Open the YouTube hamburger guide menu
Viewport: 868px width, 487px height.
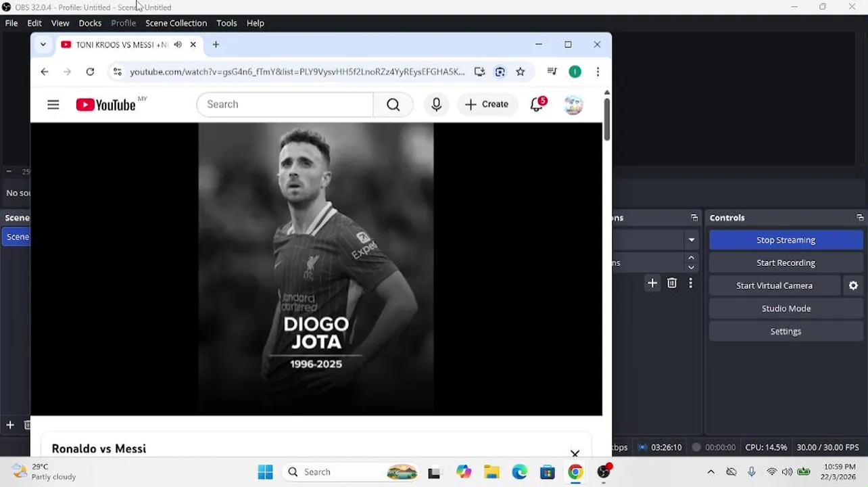[53, 105]
